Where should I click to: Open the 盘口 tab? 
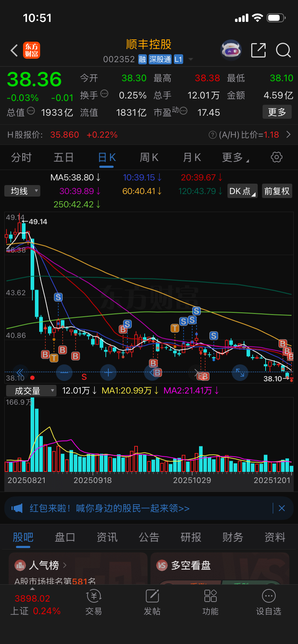[65, 537]
